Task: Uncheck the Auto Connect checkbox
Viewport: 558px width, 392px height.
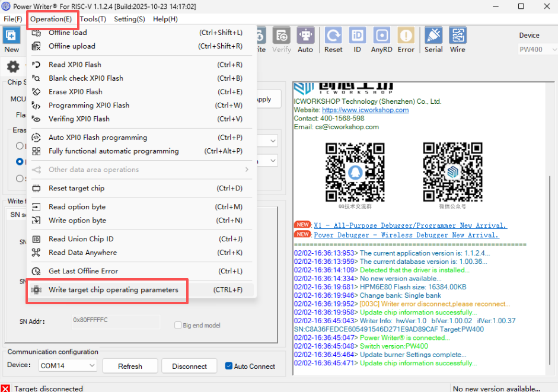Action: click(229, 366)
